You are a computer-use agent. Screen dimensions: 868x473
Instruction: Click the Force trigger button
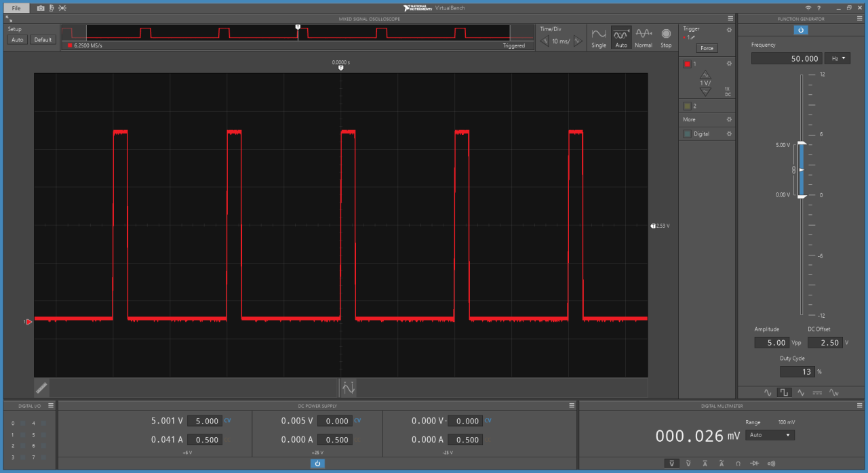point(707,48)
